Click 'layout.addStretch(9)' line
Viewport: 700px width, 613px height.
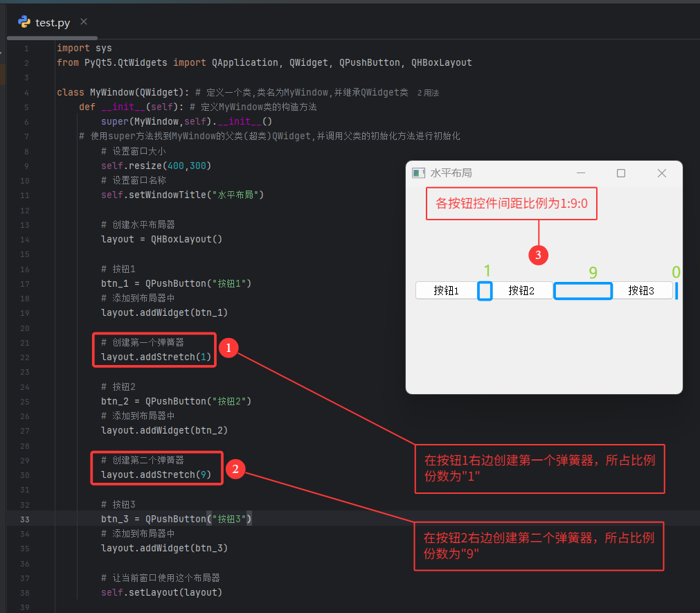click(x=156, y=474)
